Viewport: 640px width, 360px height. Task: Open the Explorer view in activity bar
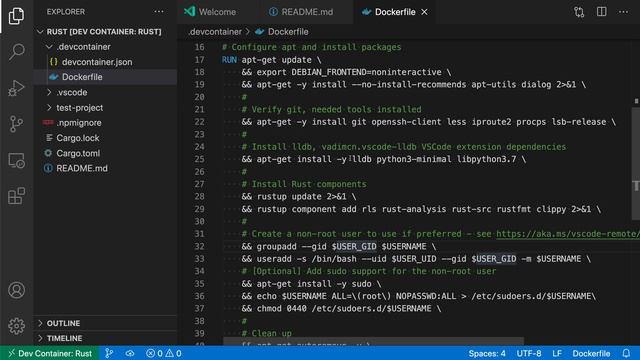(16, 16)
